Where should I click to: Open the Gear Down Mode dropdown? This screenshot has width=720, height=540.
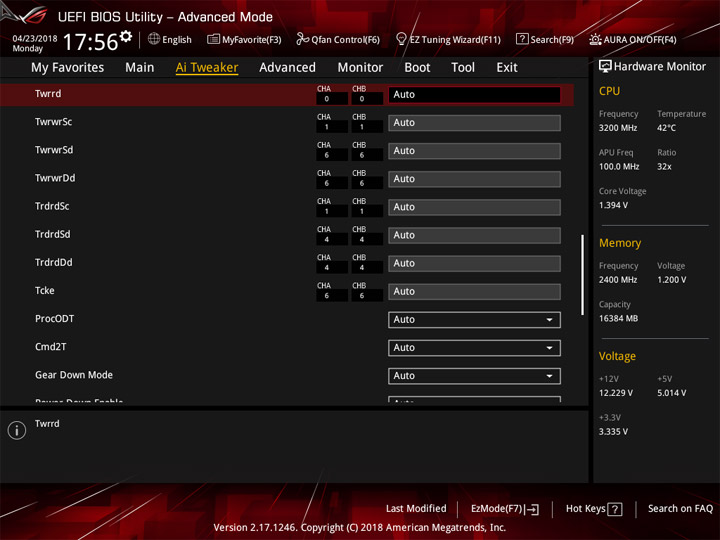[474, 376]
